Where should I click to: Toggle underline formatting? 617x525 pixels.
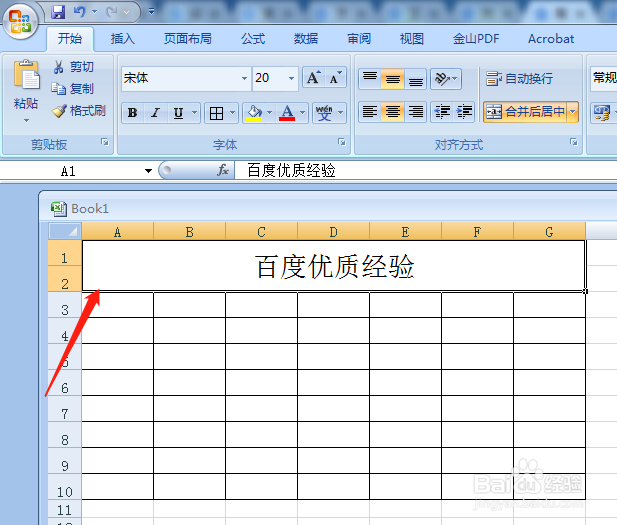click(178, 113)
